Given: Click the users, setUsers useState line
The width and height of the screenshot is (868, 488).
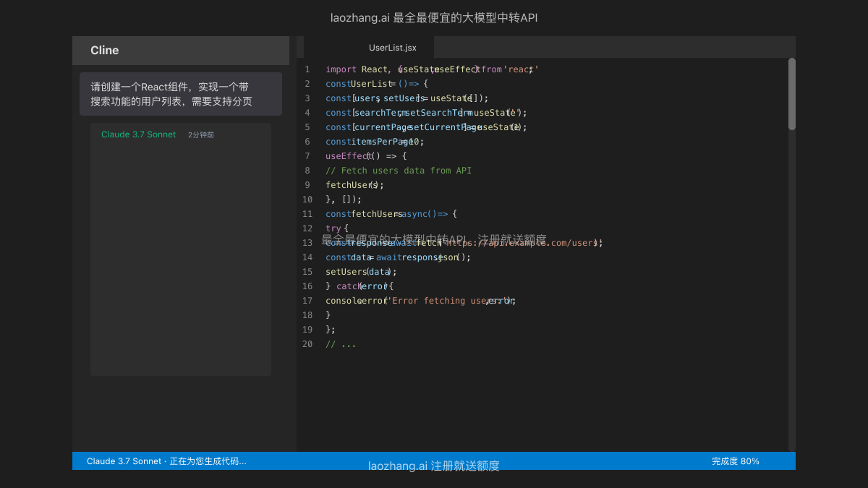Looking at the screenshot, I should coord(407,98).
